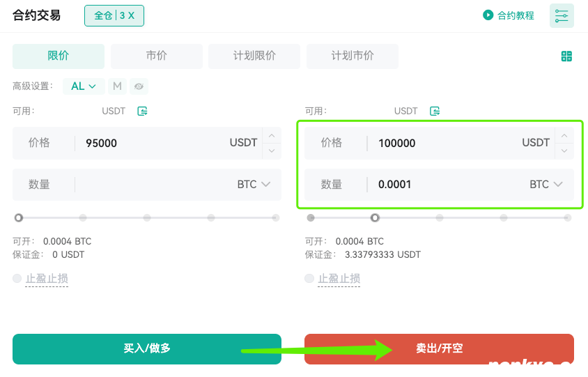Image resolution: width=588 pixels, height=377 pixels.
Task: Click transfer icon beside sell-side USDT
Action: (x=435, y=111)
